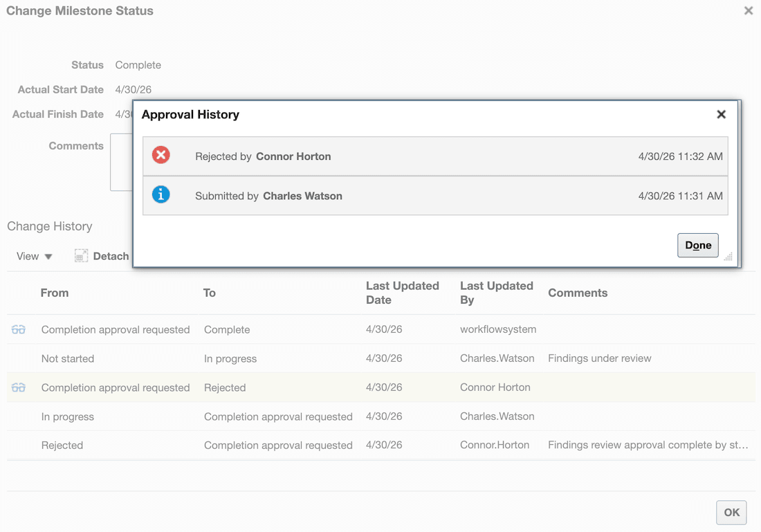Open approval history glasses icon for Complete row
This screenshot has height=532, width=761.
(19, 329)
